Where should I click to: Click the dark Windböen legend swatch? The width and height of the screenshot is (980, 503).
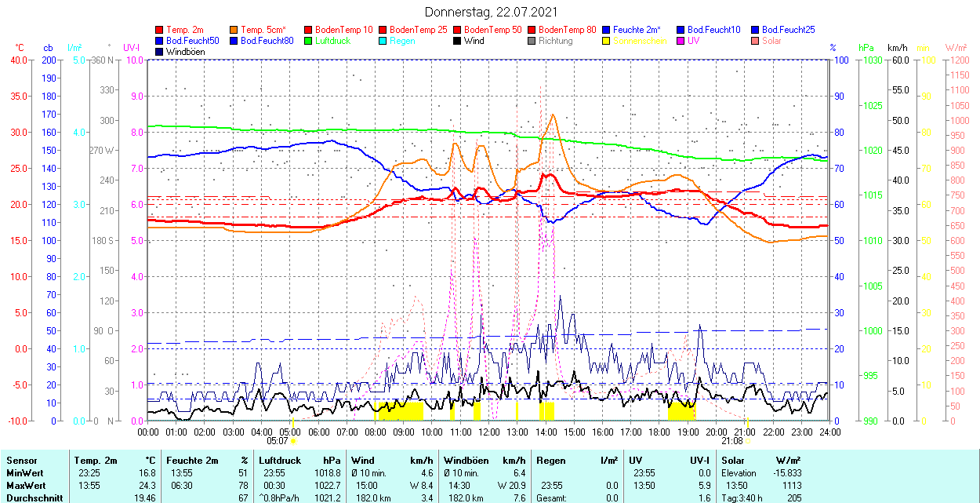[160, 52]
